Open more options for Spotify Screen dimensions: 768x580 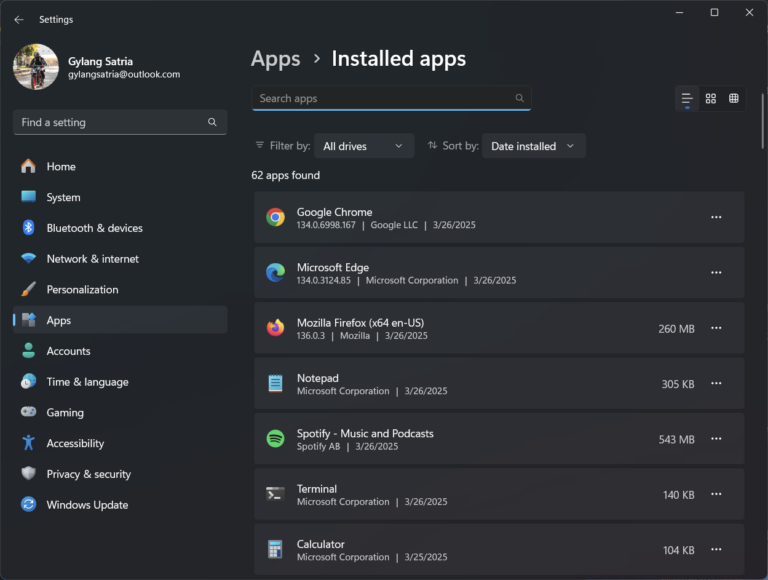(716, 439)
